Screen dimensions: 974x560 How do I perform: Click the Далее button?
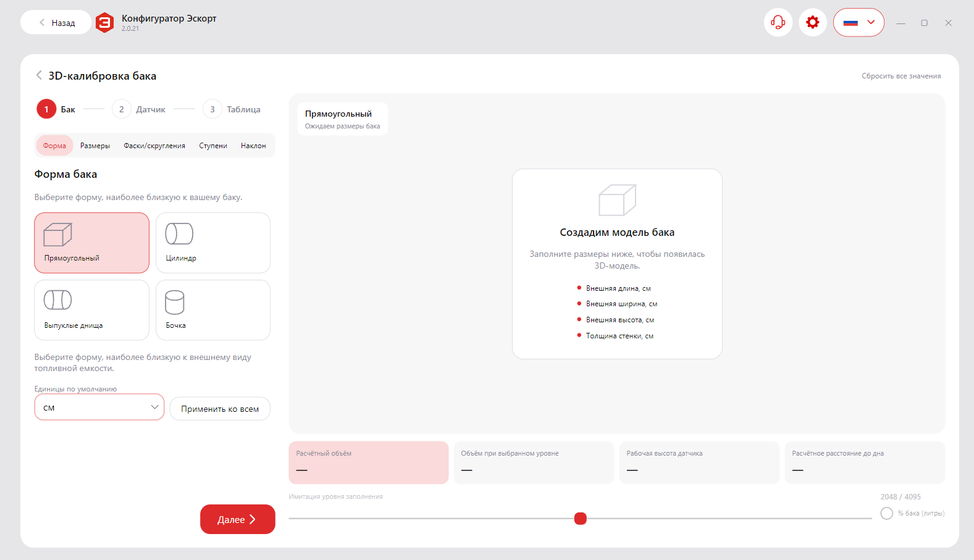[x=238, y=519]
